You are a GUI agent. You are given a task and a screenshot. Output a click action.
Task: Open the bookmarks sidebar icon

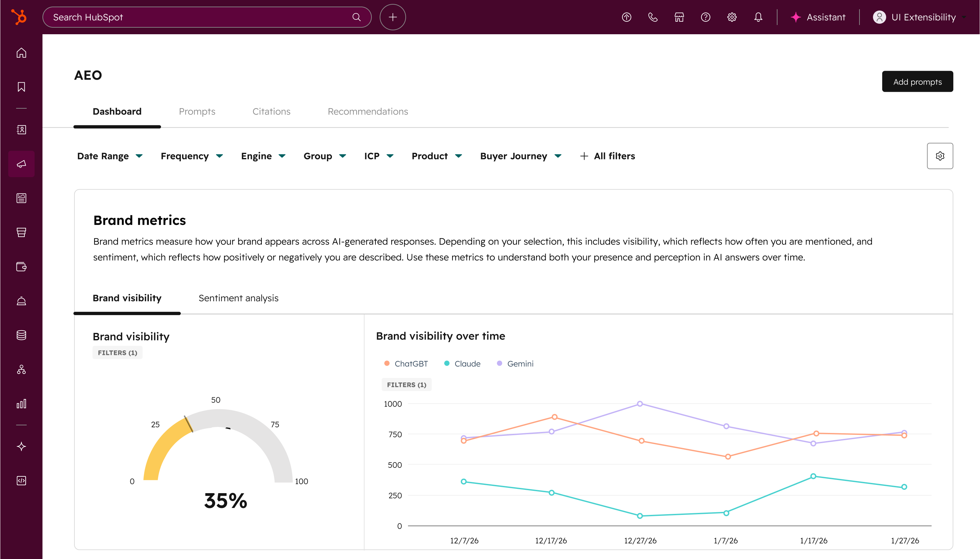point(21,87)
